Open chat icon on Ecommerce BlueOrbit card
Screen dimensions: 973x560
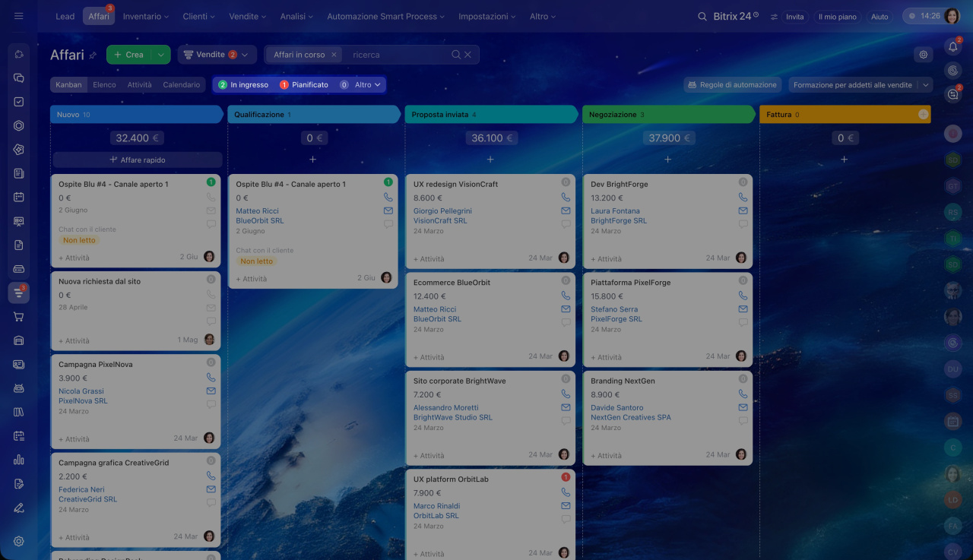[x=566, y=323]
